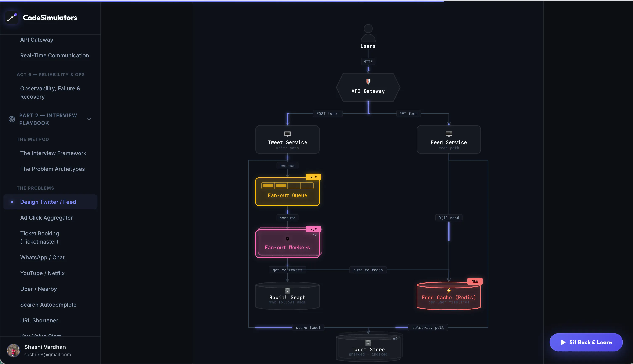633x364 pixels.
Task: Click the POST tweet edge label
Action: coord(328,114)
